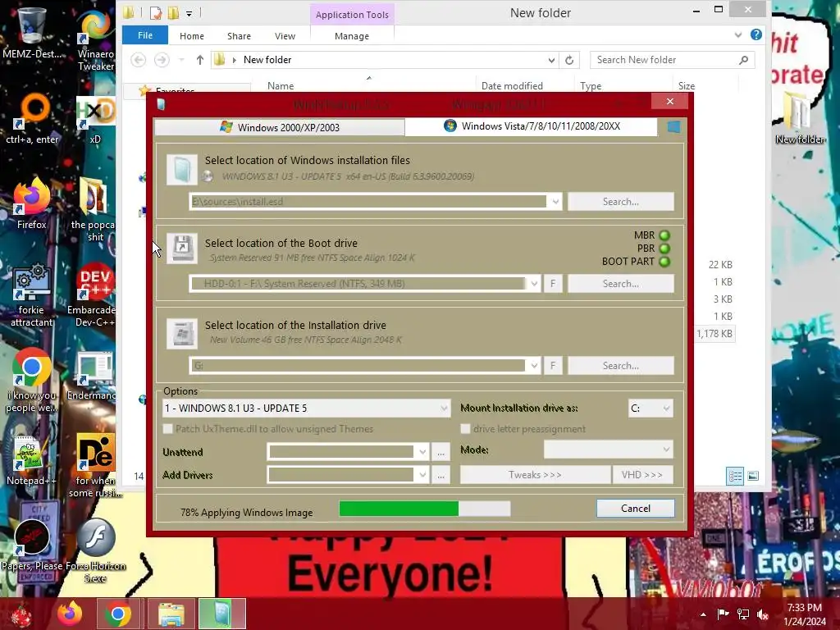The image size is (840, 630).
Task: Open the View ribbon tab
Action: tap(285, 36)
